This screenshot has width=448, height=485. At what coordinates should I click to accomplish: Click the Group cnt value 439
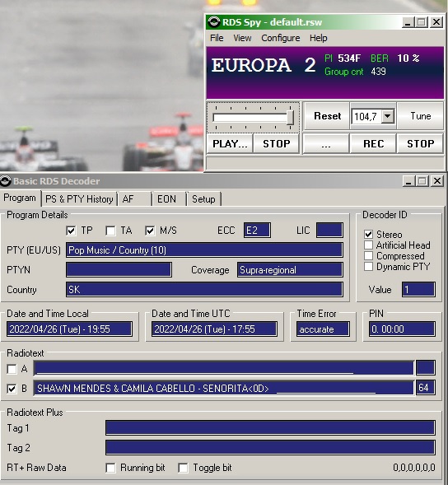point(378,72)
